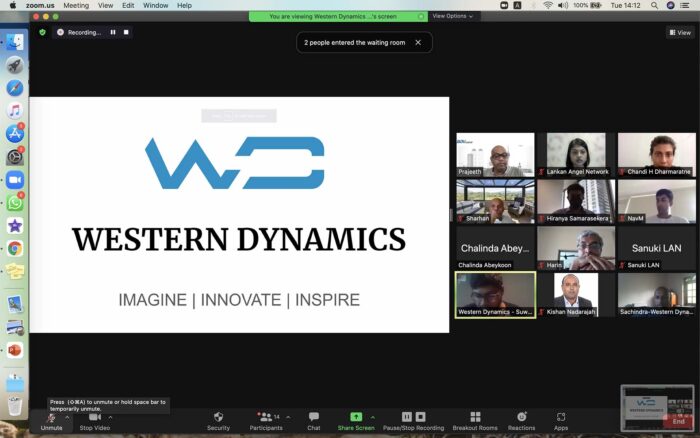Open the Chat panel
Image resolution: width=700 pixels, height=438 pixels.
[x=314, y=420]
